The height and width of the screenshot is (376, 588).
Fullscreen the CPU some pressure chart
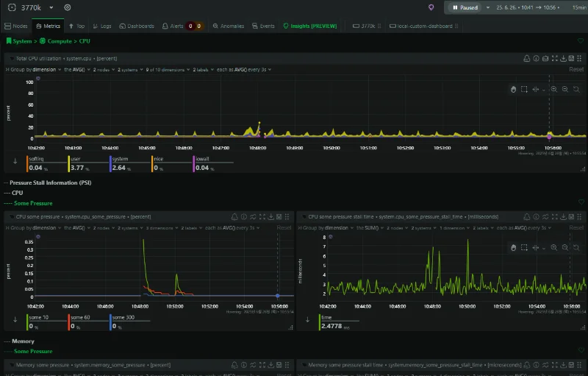pos(262,217)
